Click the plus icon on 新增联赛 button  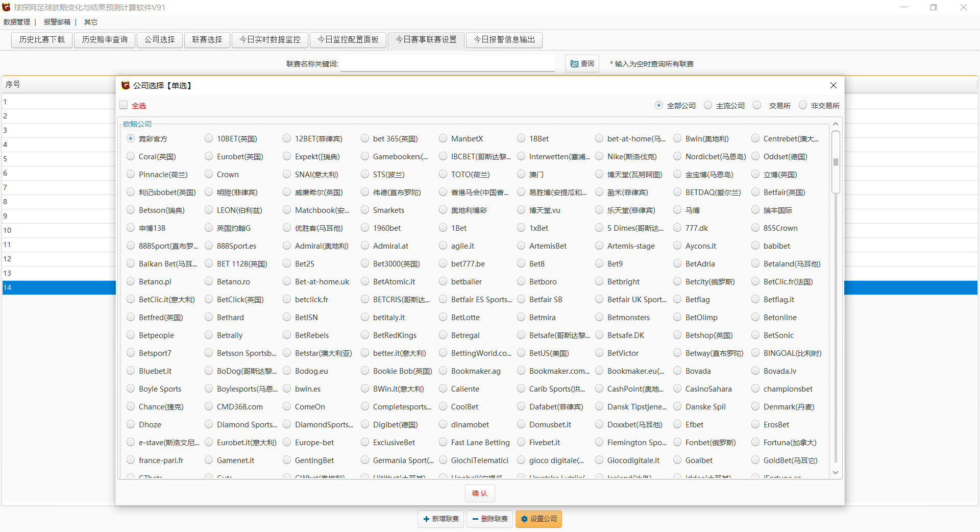[426, 519]
